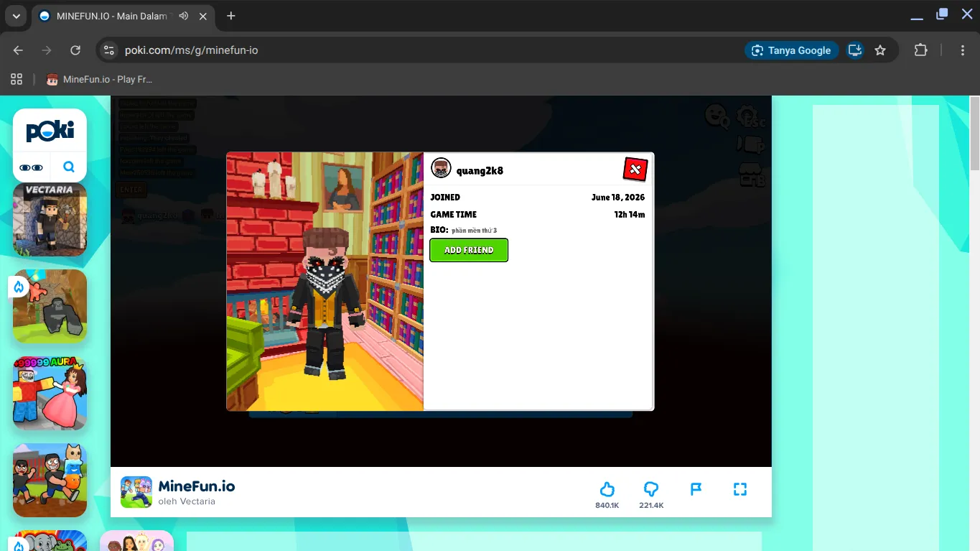The image size is (980, 551).
Task: Click the page vertical scrollbar
Action: click(974, 134)
